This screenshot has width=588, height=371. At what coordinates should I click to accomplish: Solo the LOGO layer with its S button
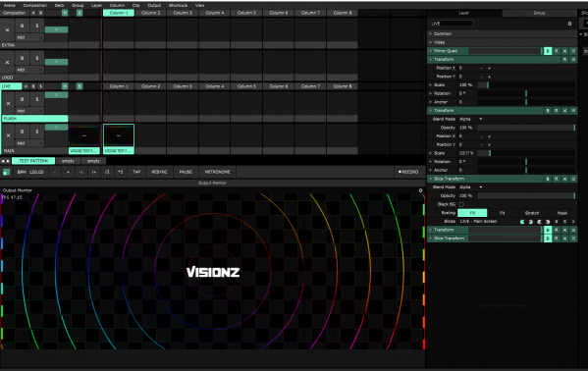coord(36,58)
